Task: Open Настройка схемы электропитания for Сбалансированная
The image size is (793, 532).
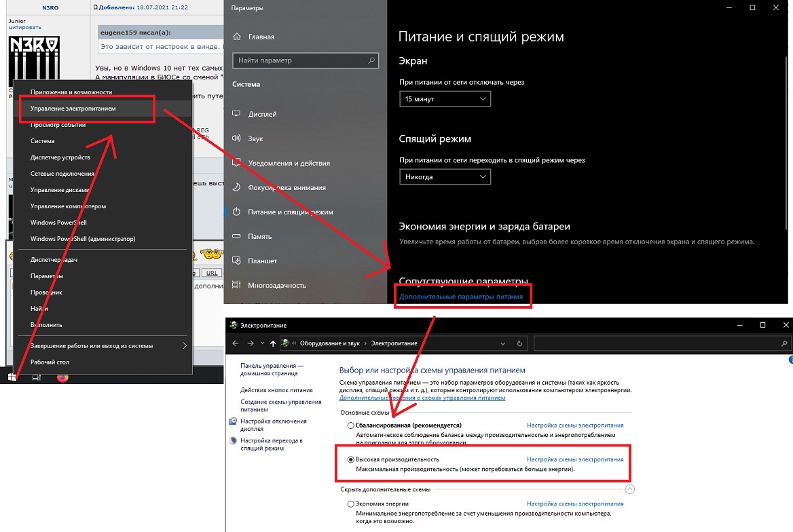Action: pos(575,425)
